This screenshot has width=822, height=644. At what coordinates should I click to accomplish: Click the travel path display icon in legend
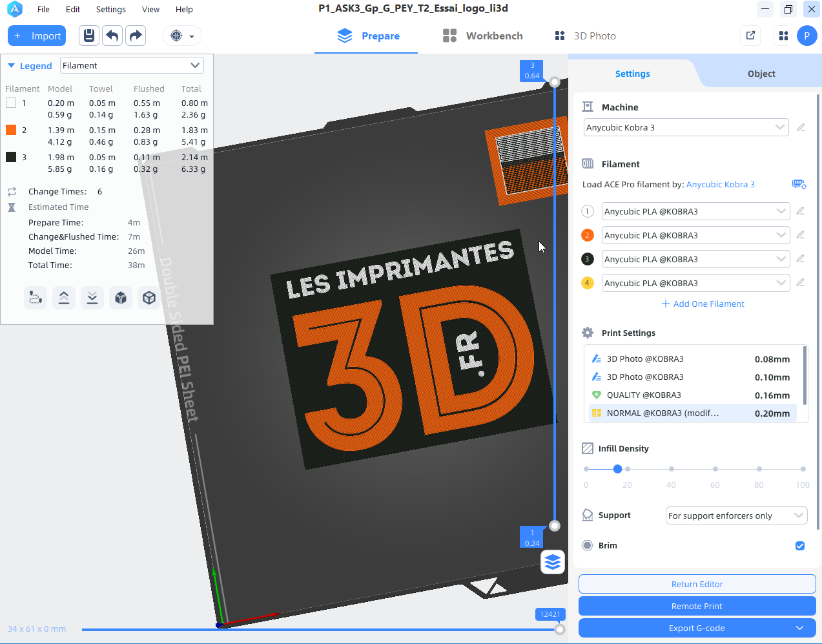tap(36, 298)
